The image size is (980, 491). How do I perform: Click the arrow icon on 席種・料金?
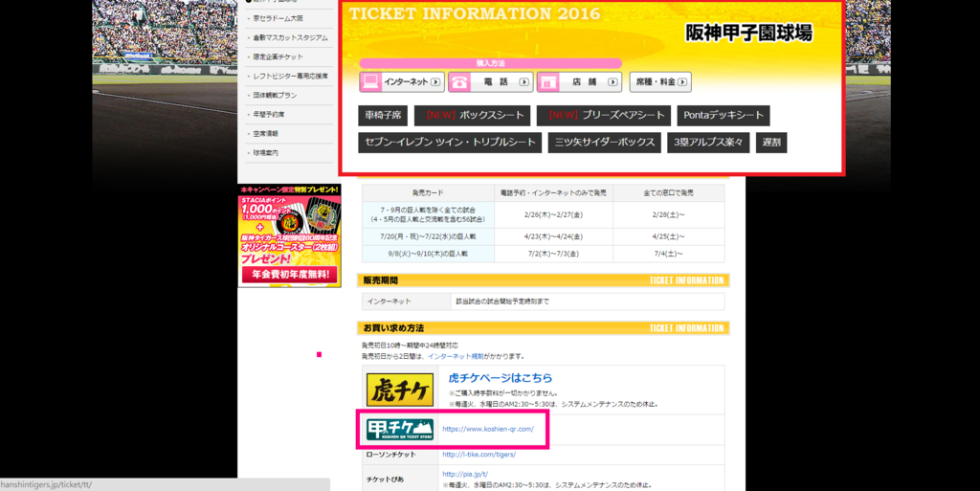(681, 82)
